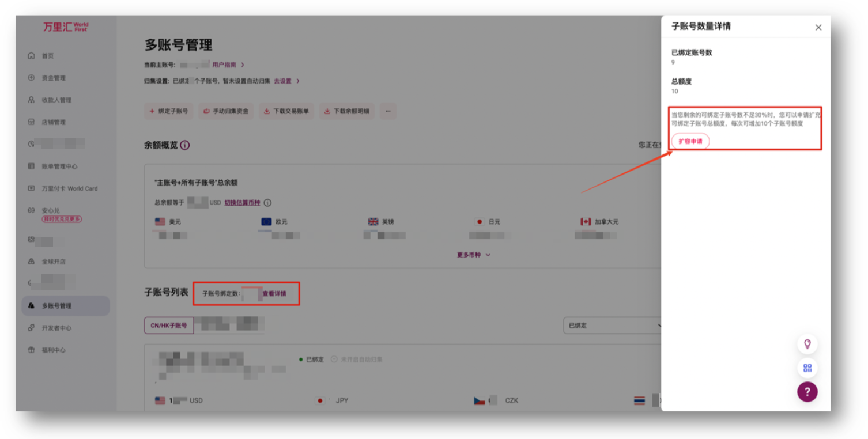Image resolution: width=868 pixels, height=439 pixels.
Task: Open the QR code grid floating icon
Action: click(807, 368)
